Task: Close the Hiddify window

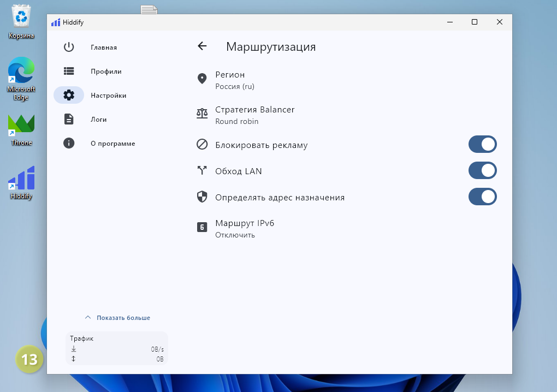Action: click(x=500, y=22)
